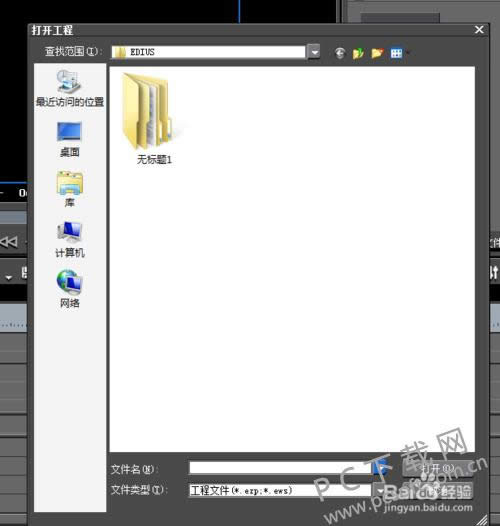Expand the 文件名 filename dropdown arrow
500x526 pixels.
(381, 468)
